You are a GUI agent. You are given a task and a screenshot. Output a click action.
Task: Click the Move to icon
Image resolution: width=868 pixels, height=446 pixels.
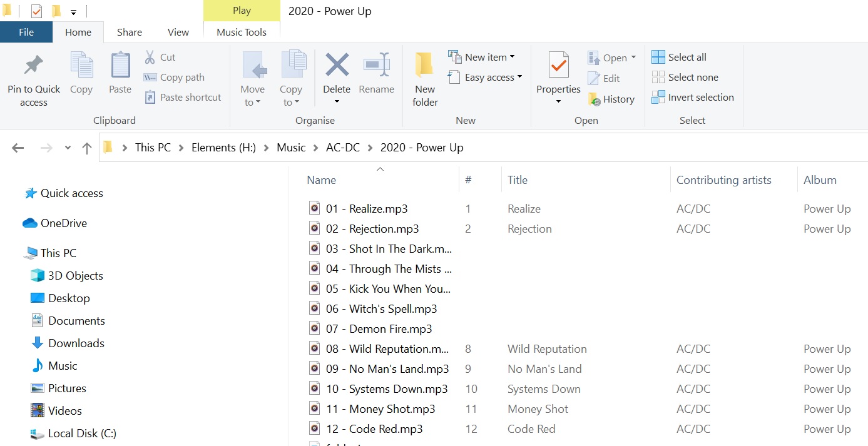pos(254,66)
